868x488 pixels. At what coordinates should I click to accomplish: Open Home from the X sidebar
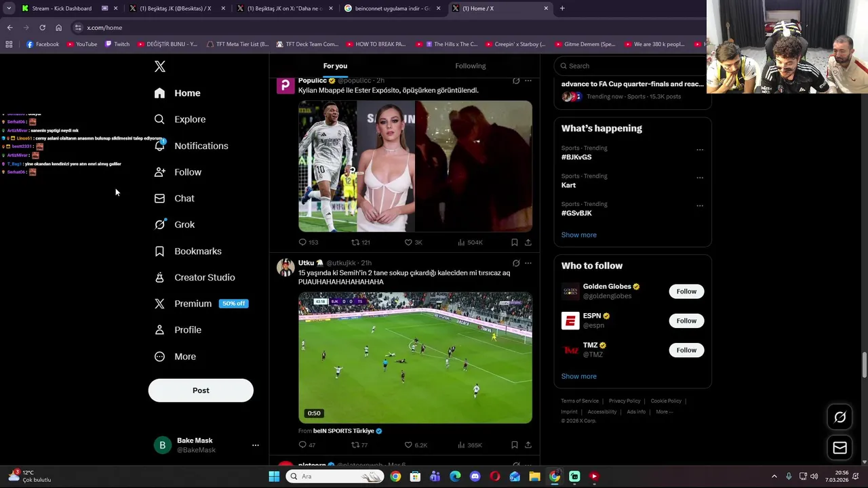tap(178, 93)
